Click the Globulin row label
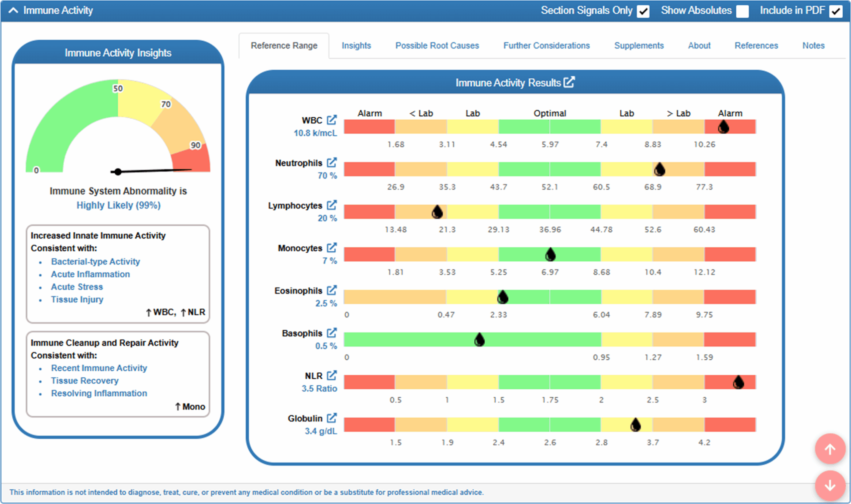 click(x=305, y=419)
